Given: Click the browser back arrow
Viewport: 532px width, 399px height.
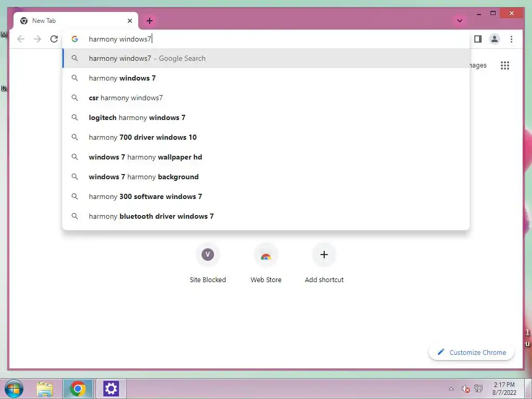Looking at the screenshot, I should click(21, 39).
